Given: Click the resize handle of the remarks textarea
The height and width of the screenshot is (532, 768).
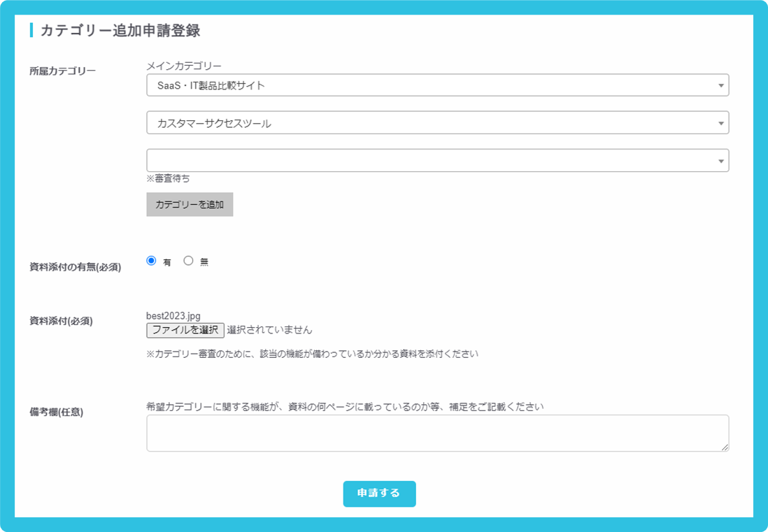Looking at the screenshot, I should [x=725, y=447].
